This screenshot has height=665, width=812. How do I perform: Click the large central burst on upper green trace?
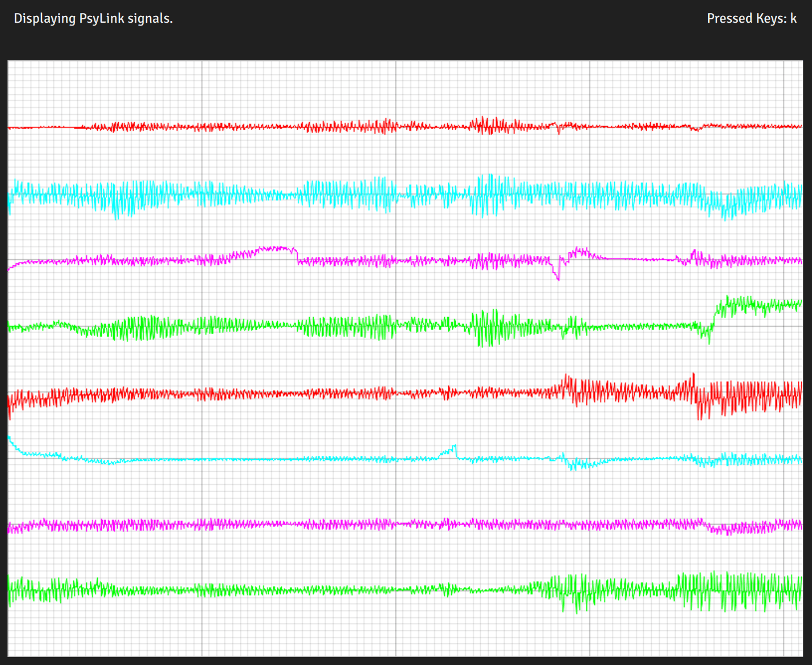point(486,327)
